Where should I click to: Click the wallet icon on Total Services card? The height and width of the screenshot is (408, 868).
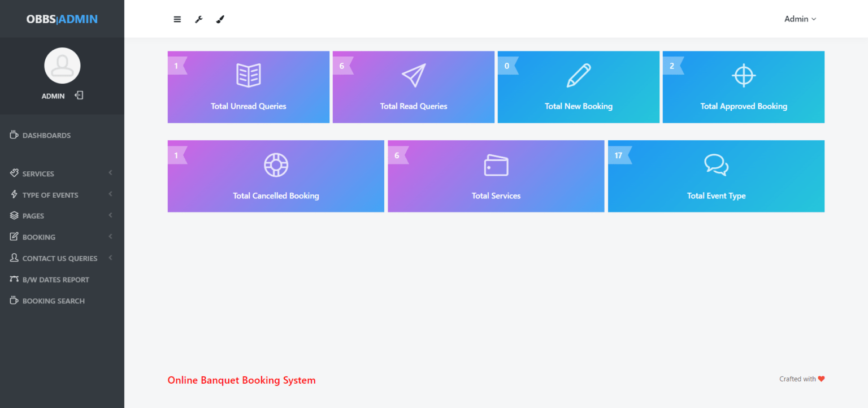coord(496,164)
